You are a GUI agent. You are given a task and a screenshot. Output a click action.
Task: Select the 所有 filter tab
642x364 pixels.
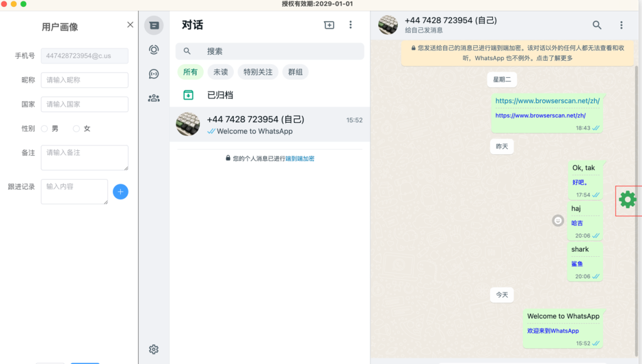191,72
